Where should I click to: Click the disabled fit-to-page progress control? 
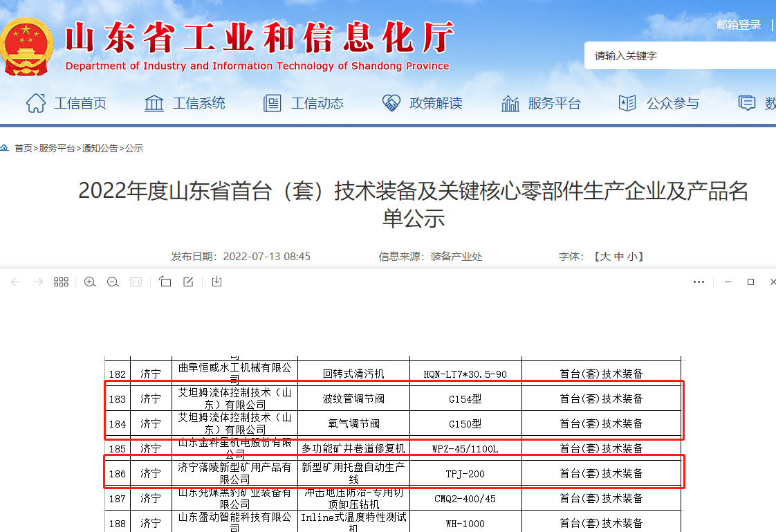pos(136,282)
